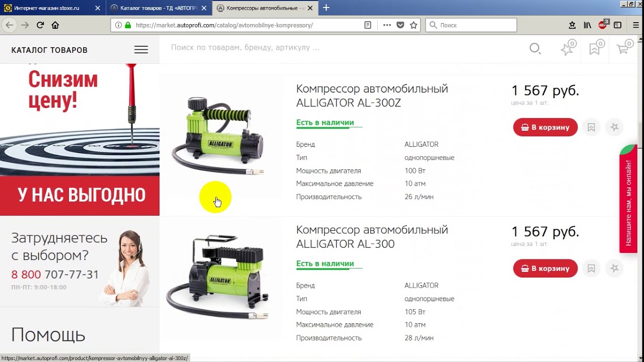Click the Помощь section heading

(x=48, y=335)
